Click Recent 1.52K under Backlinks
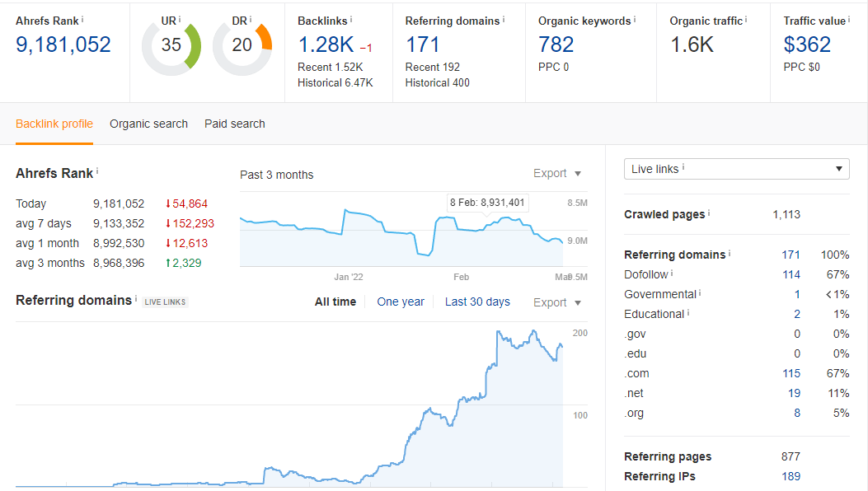 click(x=330, y=67)
